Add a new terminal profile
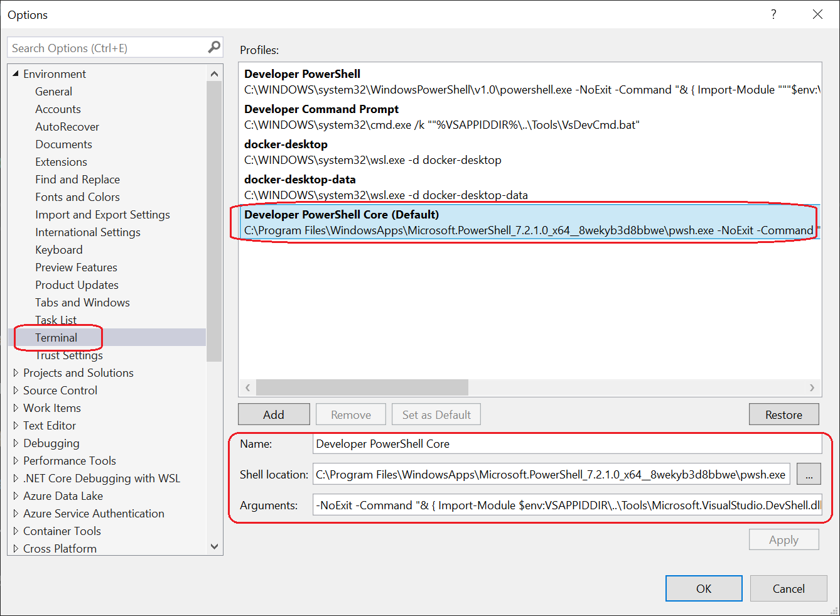Viewport: 840px width, 616px height. pyautogui.click(x=274, y=414)
